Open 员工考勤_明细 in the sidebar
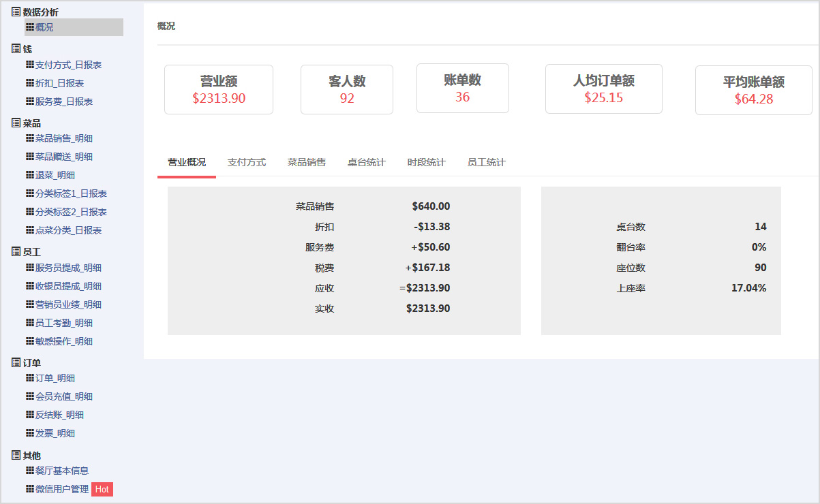 tap(63, 323)
